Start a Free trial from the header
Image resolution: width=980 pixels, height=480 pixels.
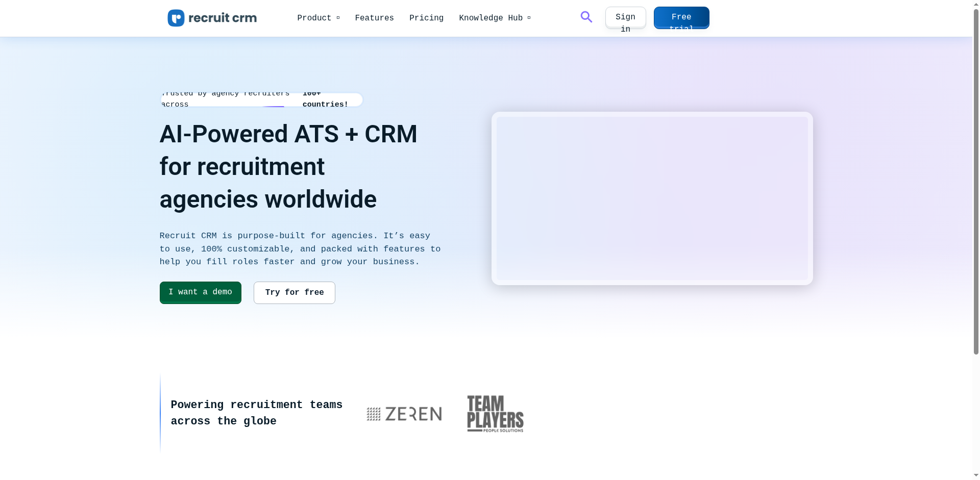click(681, 18)
